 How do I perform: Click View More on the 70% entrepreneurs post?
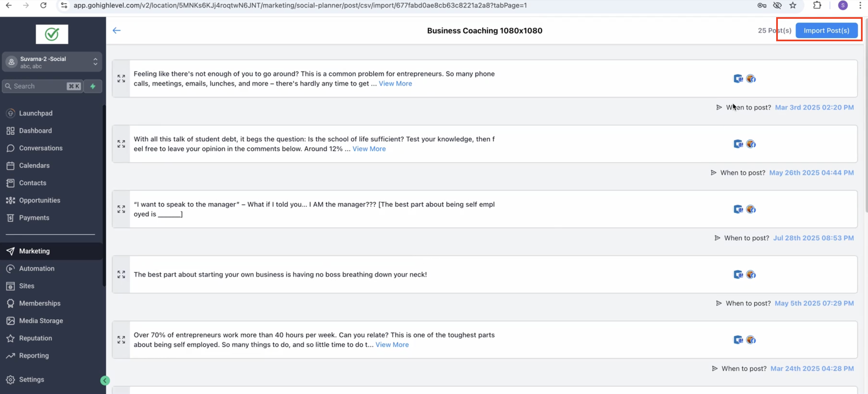(392, 344)
